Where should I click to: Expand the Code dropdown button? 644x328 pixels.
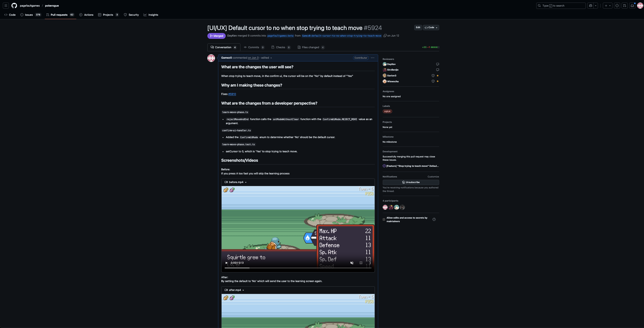pos(431,28)
